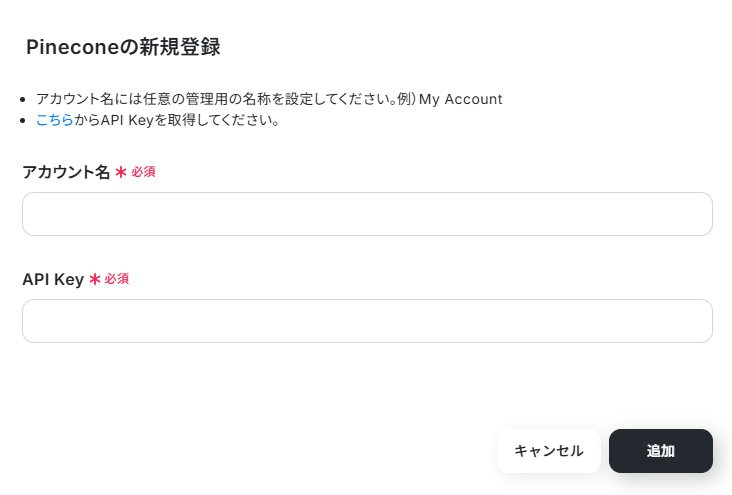Click the API Key field label
Image resolution: width=732 pixels, height=495 pixels.
pos(52,279)
